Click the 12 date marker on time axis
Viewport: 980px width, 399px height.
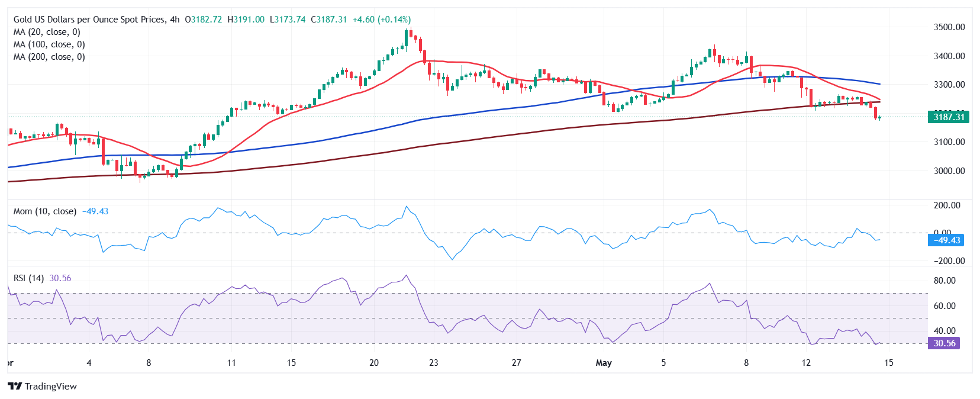806,363
